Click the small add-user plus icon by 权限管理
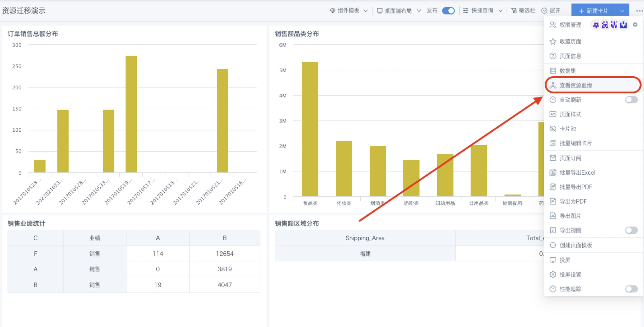This screenshot has width=644, height=327. (x=635, y=25)
